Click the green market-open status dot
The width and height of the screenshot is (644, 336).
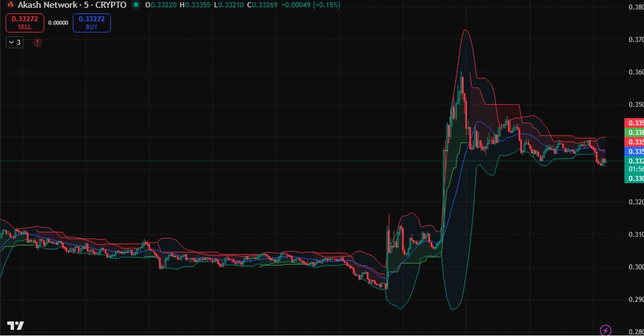(136, 5)
